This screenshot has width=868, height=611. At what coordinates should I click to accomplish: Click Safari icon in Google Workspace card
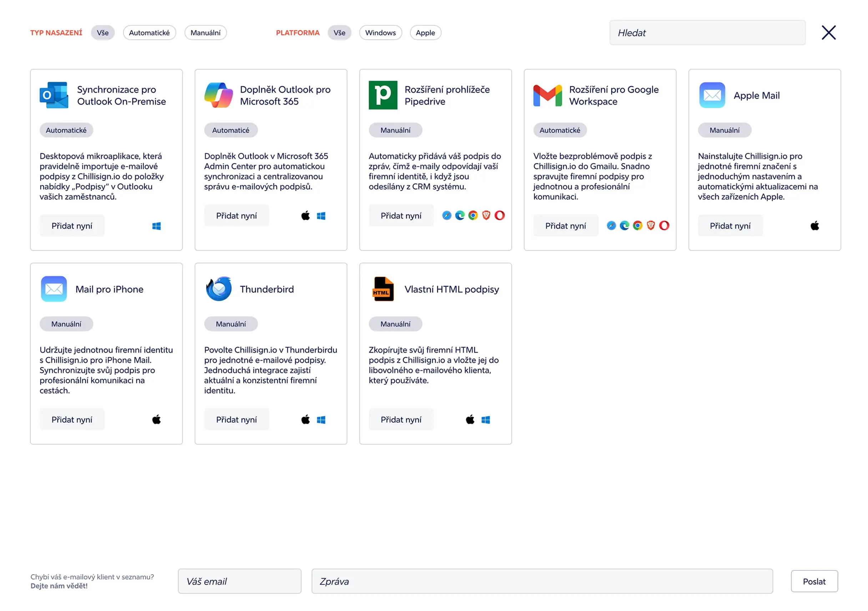click(611, 226)
